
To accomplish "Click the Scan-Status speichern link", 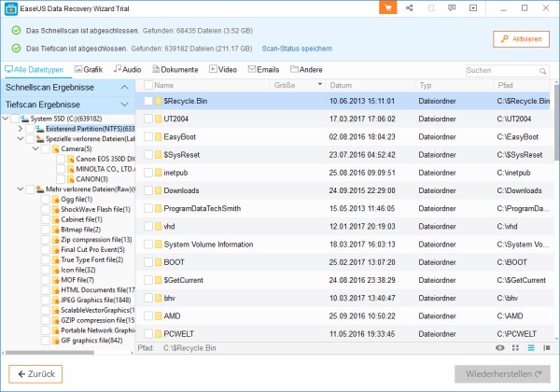I will (x=297, y=49).
